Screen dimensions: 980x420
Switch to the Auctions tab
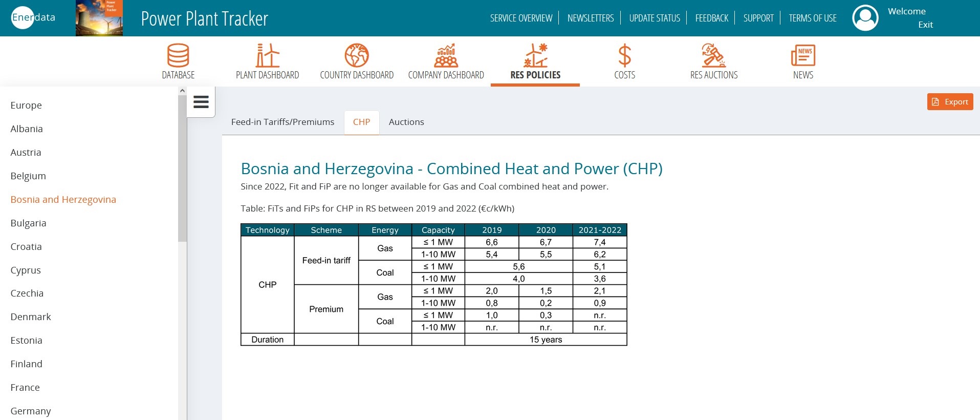[406, 122]
